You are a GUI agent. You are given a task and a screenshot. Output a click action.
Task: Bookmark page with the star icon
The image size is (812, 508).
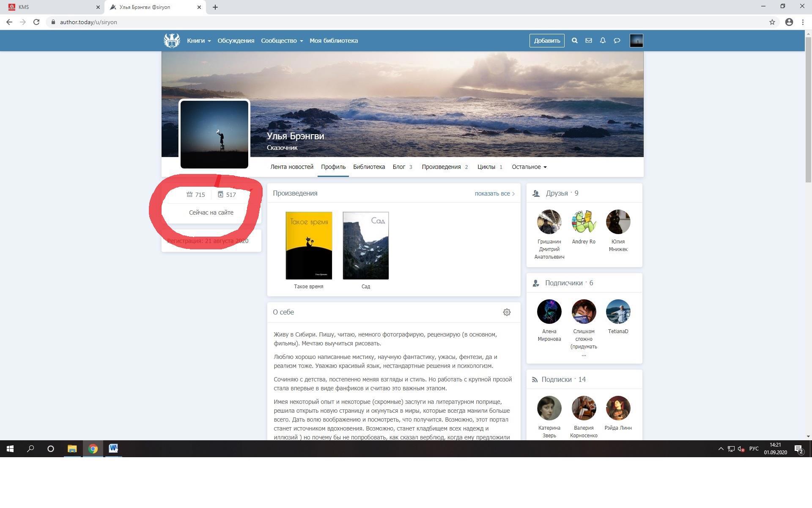[772, 22]
